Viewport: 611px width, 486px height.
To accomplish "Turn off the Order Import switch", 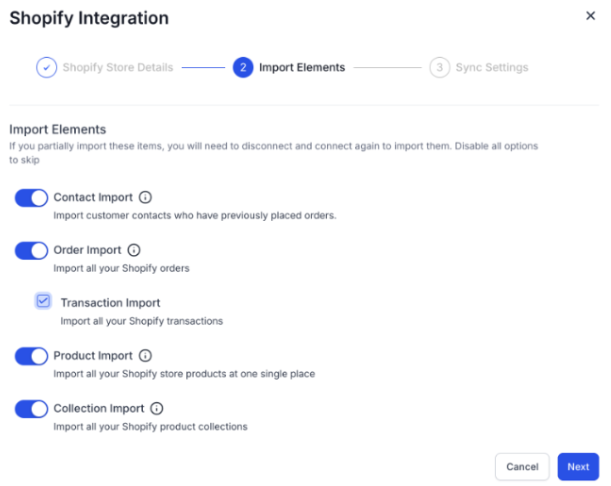I will (x=31, y=251).
